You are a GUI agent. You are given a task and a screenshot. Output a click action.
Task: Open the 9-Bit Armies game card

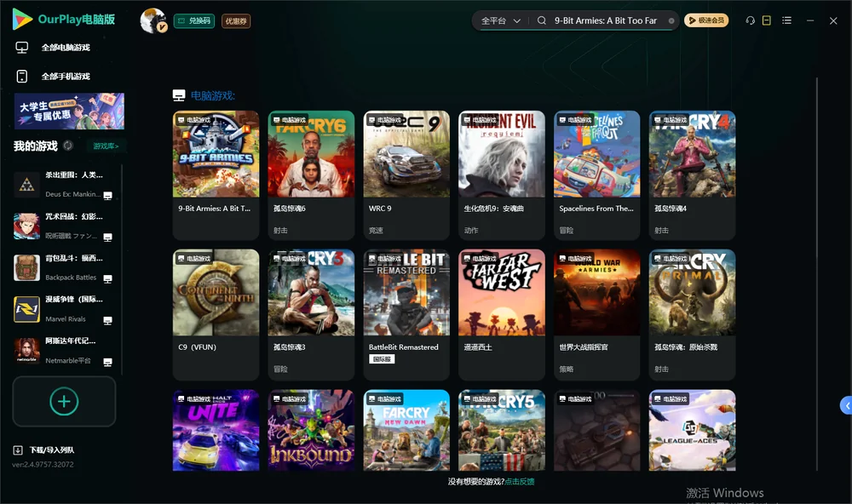click(x=216, y=175)
